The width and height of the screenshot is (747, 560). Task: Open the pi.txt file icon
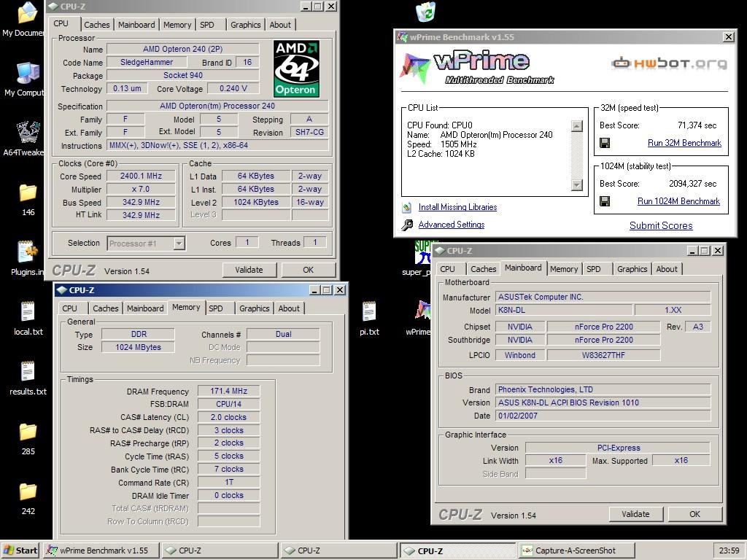click(x=369, y=312)
